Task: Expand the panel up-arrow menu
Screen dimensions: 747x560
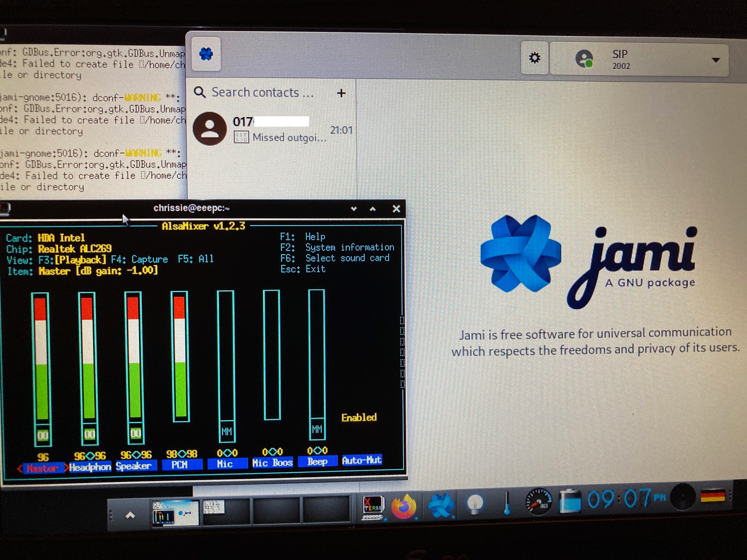Action: [130, 515]
